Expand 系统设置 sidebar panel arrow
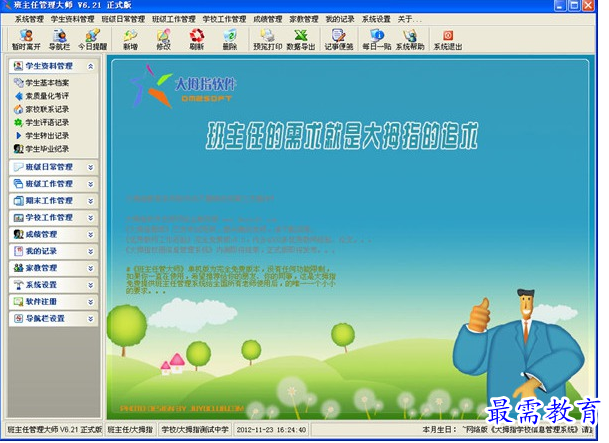The image size is (609, 443). click(x=90, y=285)
